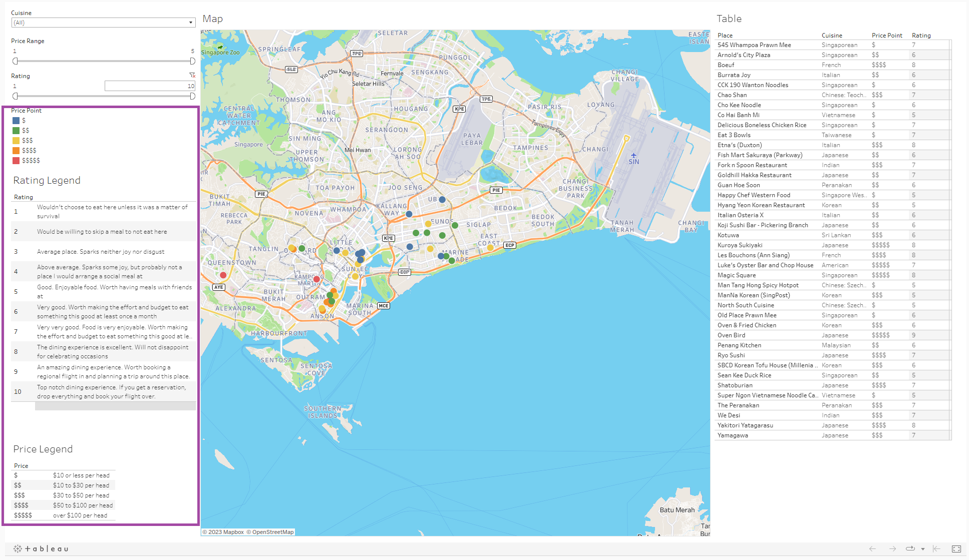Click the Price Range right slider handle
969x560 pixels.
click(192, 61)
